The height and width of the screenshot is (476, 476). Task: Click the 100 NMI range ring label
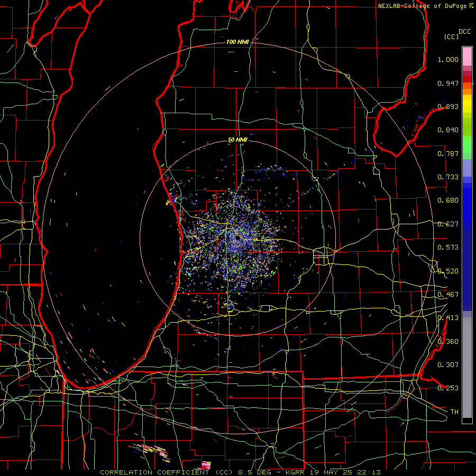click(237, 42)
